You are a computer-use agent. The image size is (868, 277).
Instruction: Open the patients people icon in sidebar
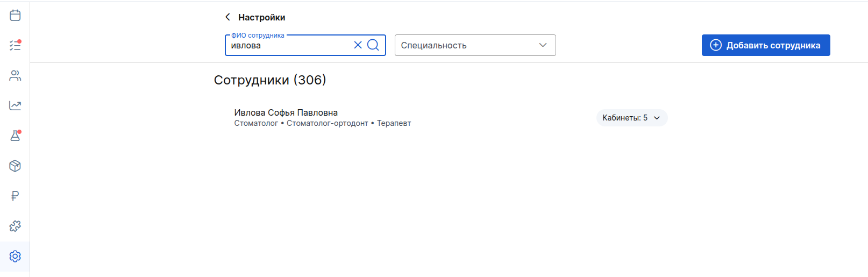(15, 76)
